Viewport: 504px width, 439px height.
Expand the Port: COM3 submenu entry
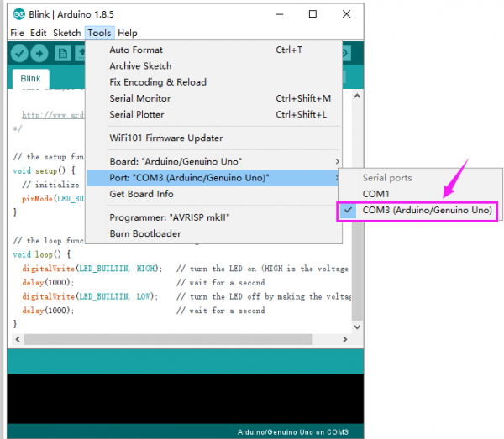(214, 178)
